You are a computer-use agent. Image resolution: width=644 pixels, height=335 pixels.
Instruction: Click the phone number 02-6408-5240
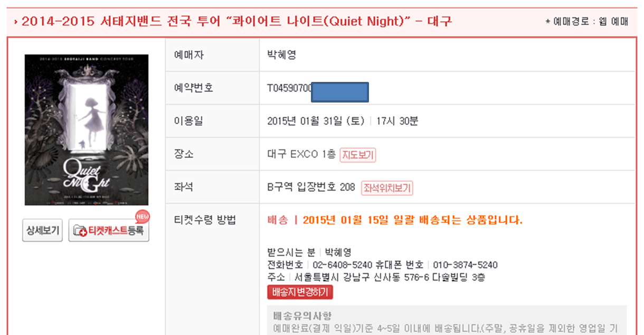[343, 265]
